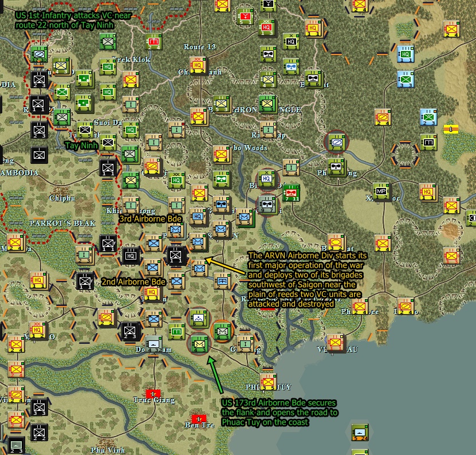
Task: Select the green 1-2 counter with black symbol
Action: click(x=428, y=142)
